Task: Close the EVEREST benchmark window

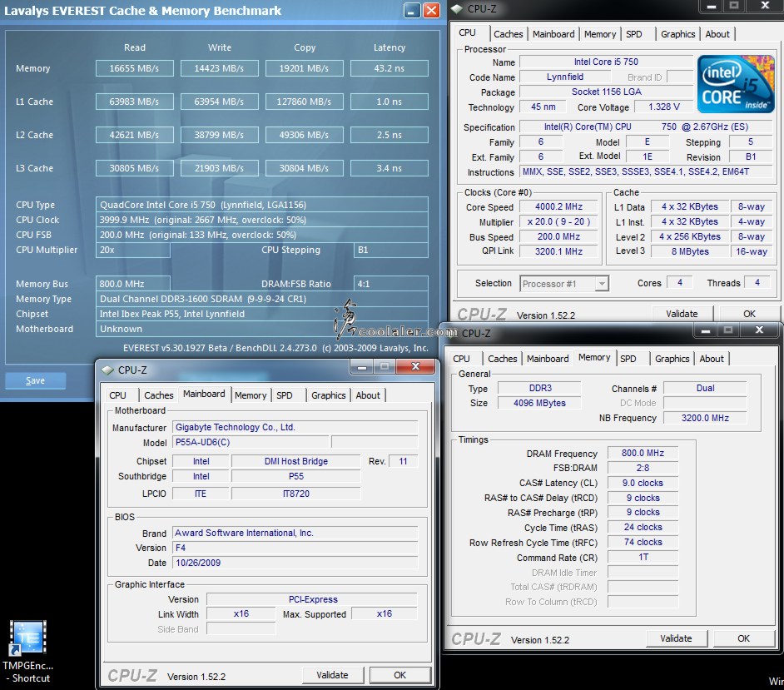Action: [x=431, y=11]
